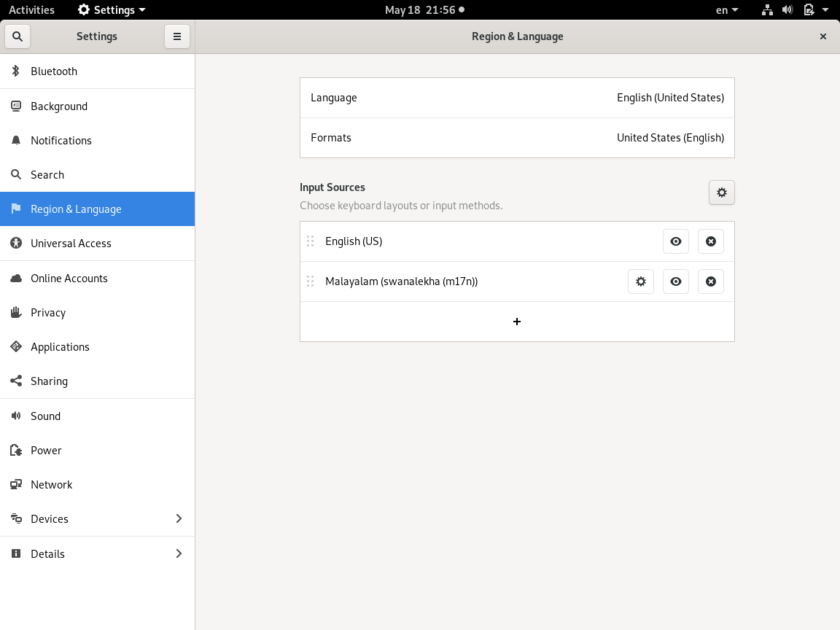
Task: Open the 'en' input source dropdown
Action: (x=726, y=10)
